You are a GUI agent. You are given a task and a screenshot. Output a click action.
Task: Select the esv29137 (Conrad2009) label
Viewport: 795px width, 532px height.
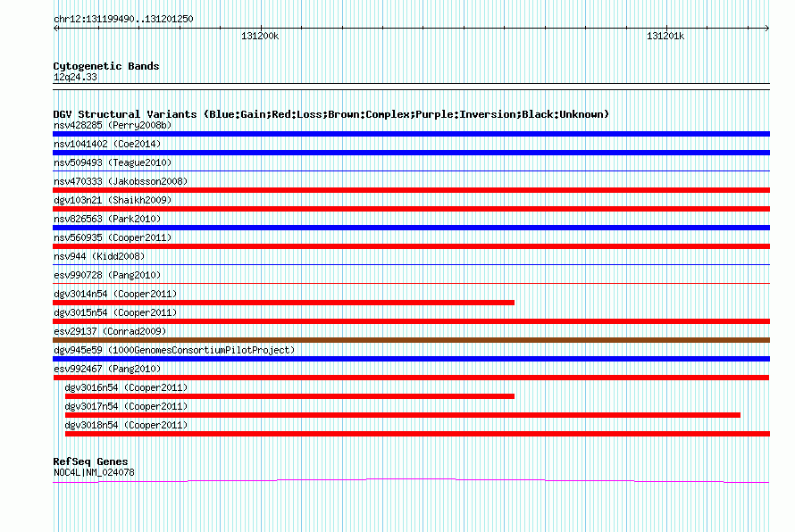110,331
